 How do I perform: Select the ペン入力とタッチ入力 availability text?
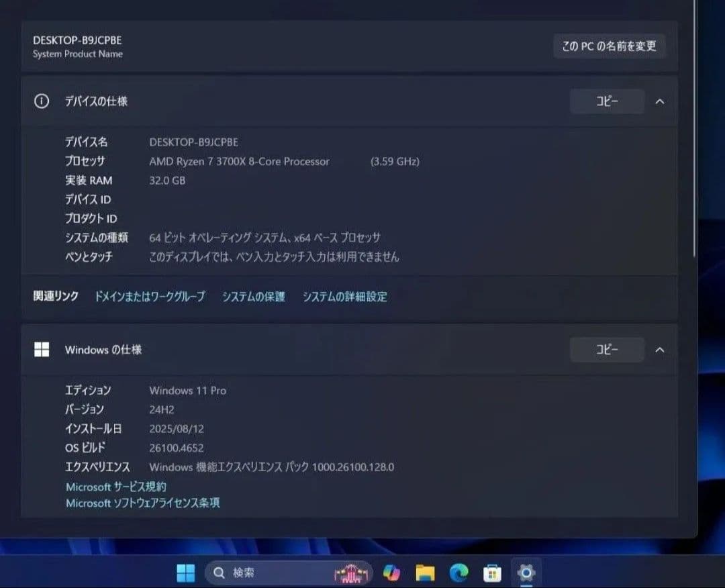[x=274, y=257]
